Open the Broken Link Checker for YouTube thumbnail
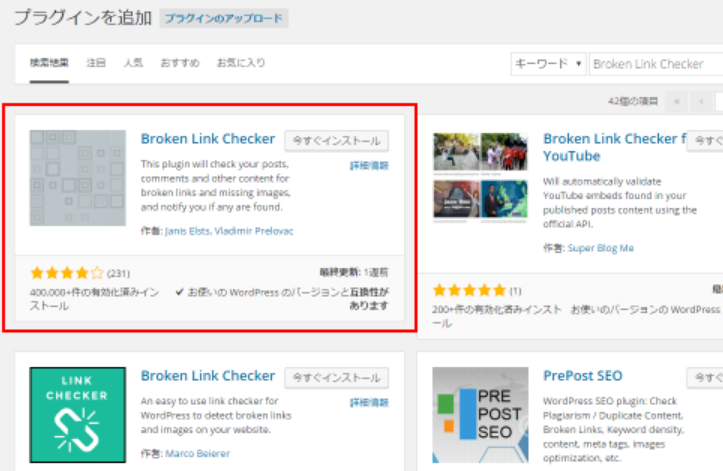723x471 pixels. coord(480,178)
